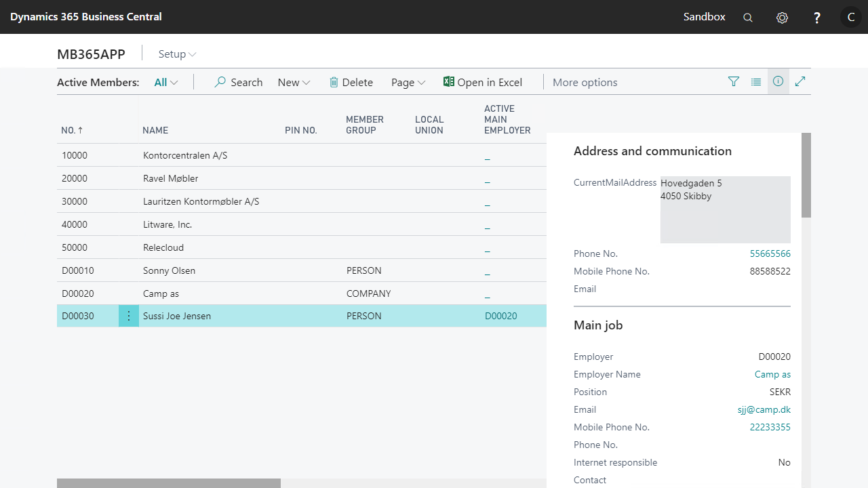Click the 22233355 mobile phone link
The image size is (868, 488).
click(x=770, y=427)
